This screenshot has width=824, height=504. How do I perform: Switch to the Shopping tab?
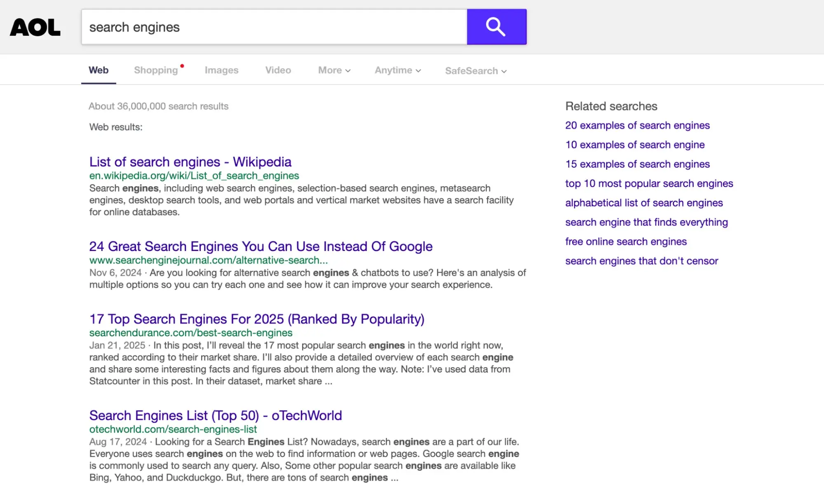point(156,70)
